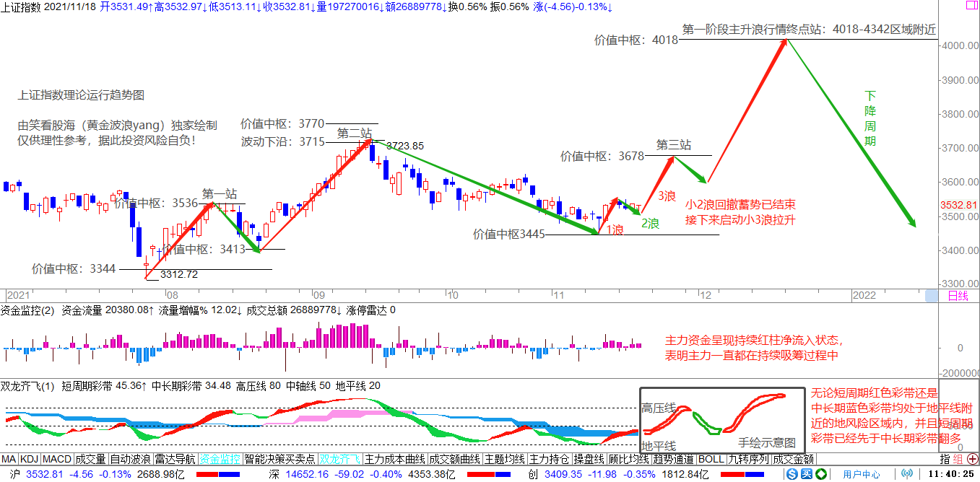Viewport: 980px width, 482px height.
Task: Open the 资金监控(2) panel title options
Action: pos(27,310)
